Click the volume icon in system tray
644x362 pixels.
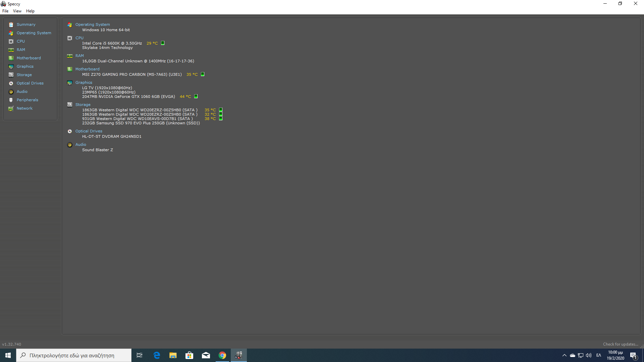point(589,355)
